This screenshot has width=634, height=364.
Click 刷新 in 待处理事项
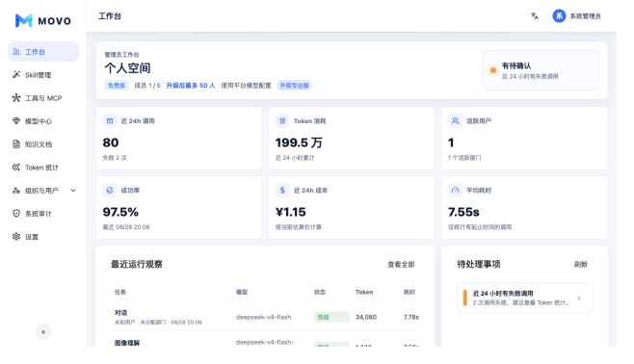[x=581, y=264]
